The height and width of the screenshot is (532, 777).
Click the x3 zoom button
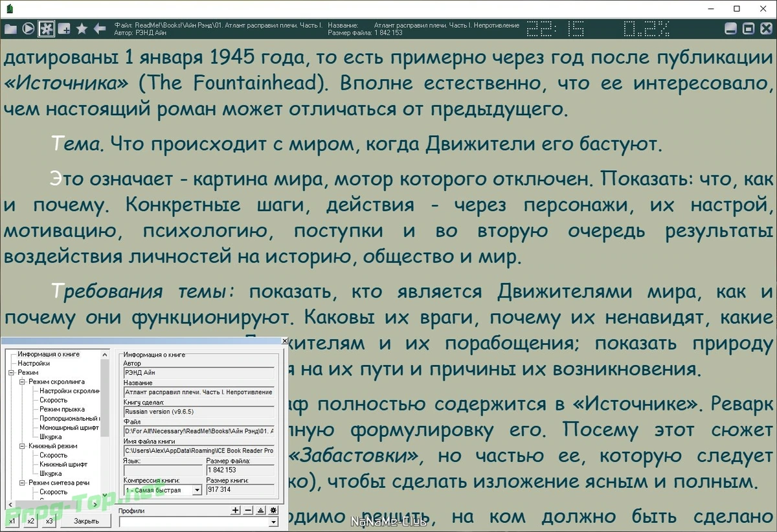[49, 521]
